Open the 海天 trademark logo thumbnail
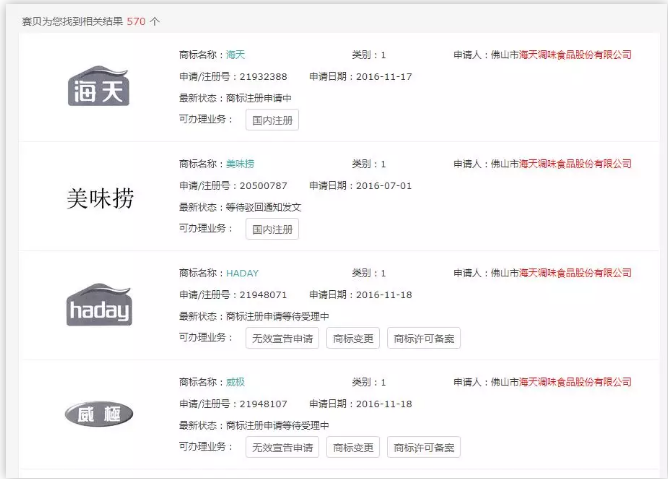Viewport: 668px width, 479px height. [99, 87]
